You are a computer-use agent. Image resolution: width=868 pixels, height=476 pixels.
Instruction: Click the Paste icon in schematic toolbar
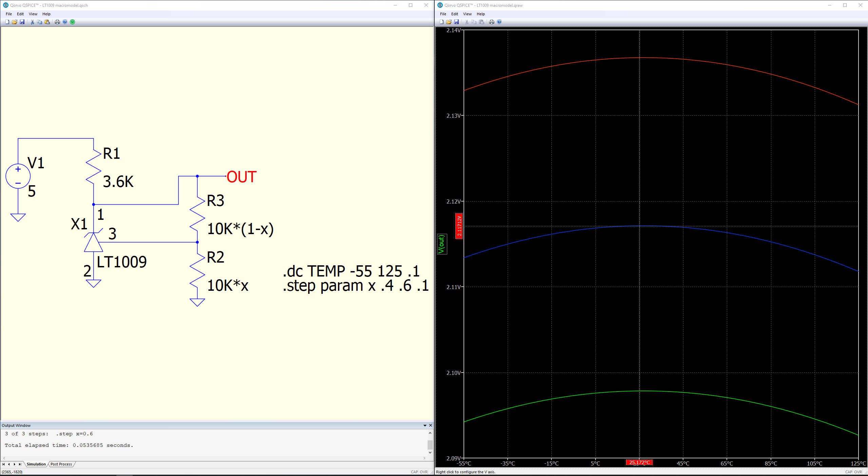coord(47,22)
